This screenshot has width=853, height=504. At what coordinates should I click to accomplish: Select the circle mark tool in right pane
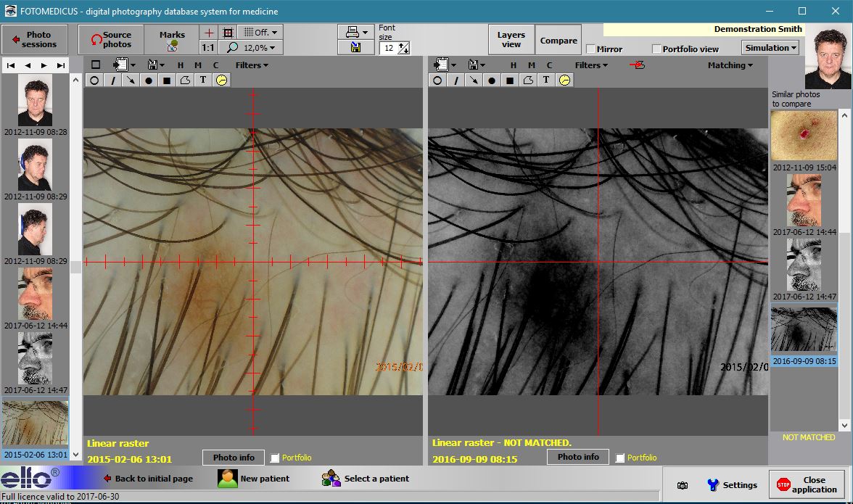click(437, 80)
